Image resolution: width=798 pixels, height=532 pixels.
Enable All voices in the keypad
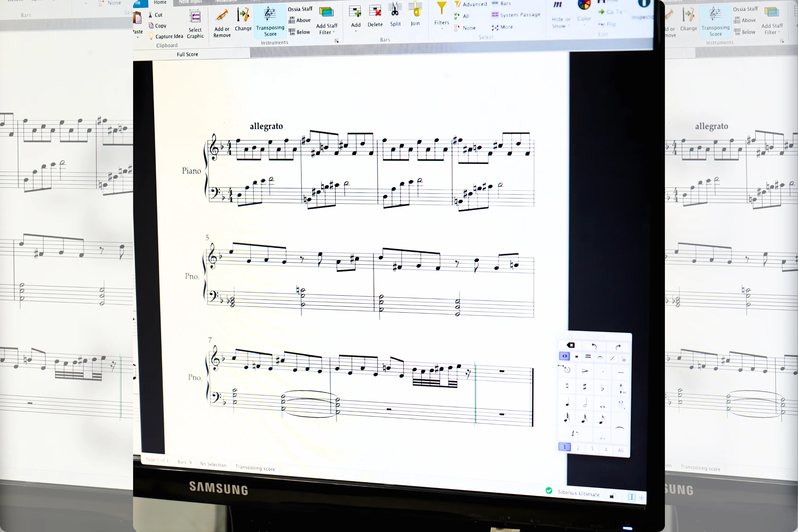[x=621, y=450]
